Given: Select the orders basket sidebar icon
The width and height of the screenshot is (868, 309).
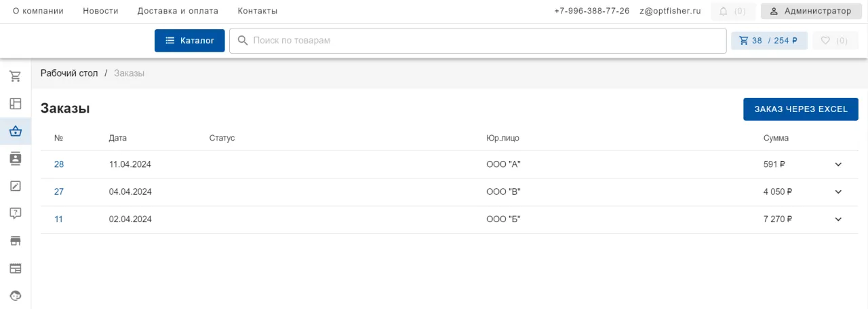Looking at the screenshot, I should pyautogui.click(x=15, y=131).
